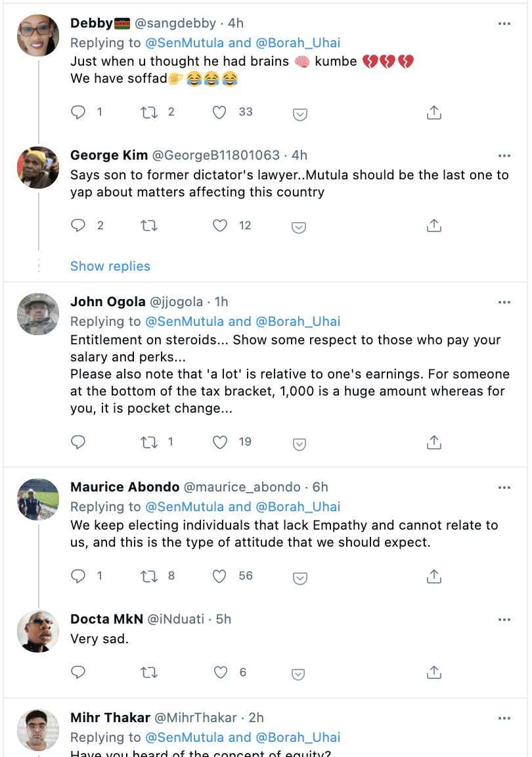Image resolution: width=532 pixels, height=757 pixels.
Task: View Mihr Thakar's profile avatar
Action: tap(38, 730)
